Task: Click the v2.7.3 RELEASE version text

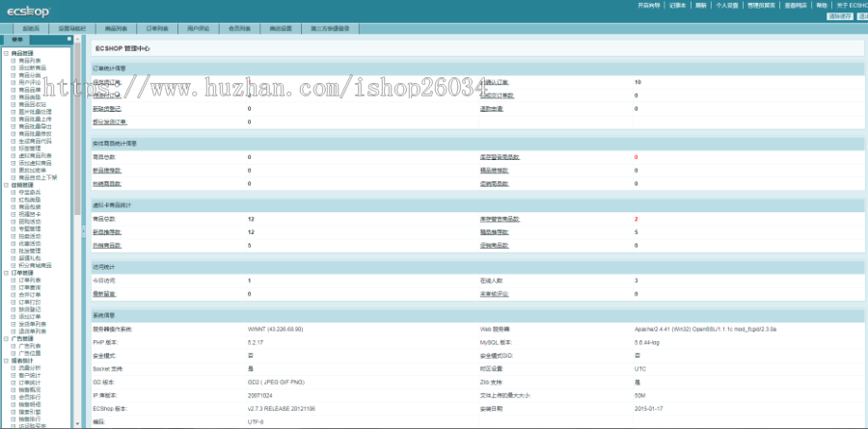Action: (282, 409)
